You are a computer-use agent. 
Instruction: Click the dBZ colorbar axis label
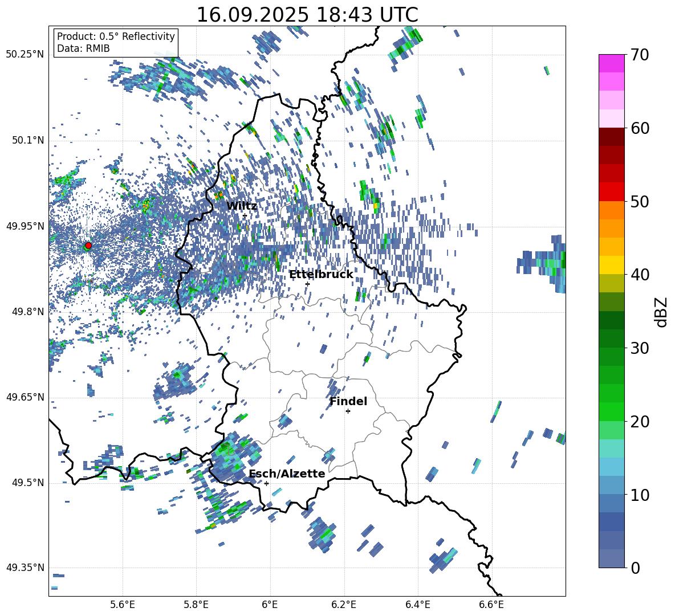pos(662,312)
